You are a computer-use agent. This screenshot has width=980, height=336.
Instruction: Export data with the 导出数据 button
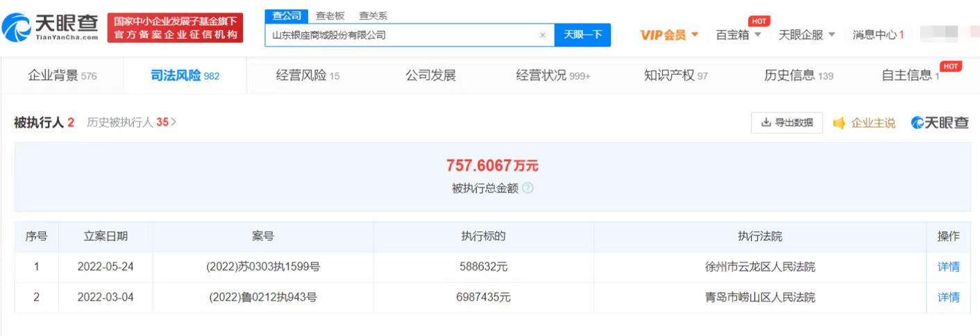coord(786,123)
